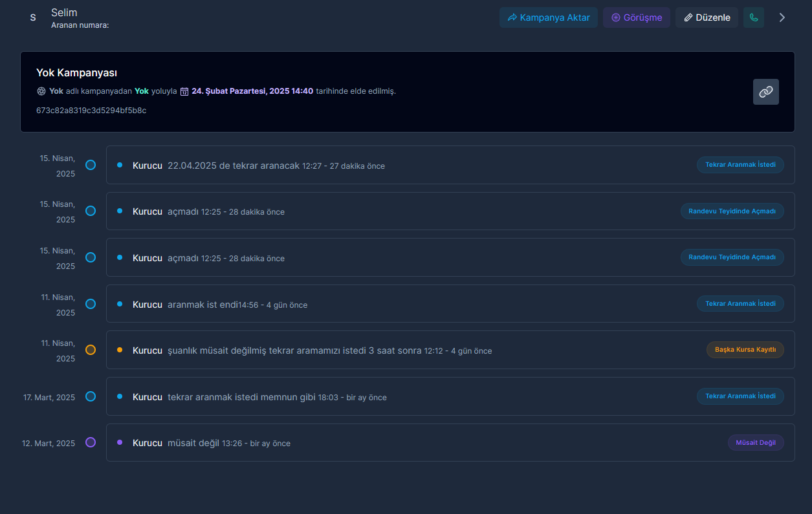The image size is (812, 514).
Task: Click the date '24. Şubat Pazartesi, 2025 14:40'
Action: click(252, 91)
